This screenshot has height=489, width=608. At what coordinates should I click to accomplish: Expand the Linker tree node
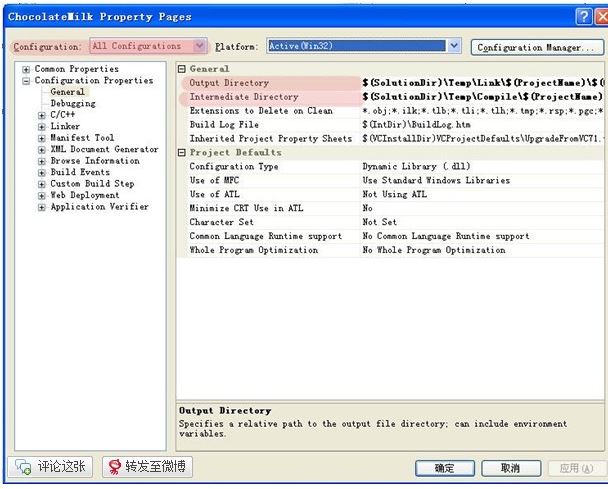pyautogui.click(x=42, y=127)
